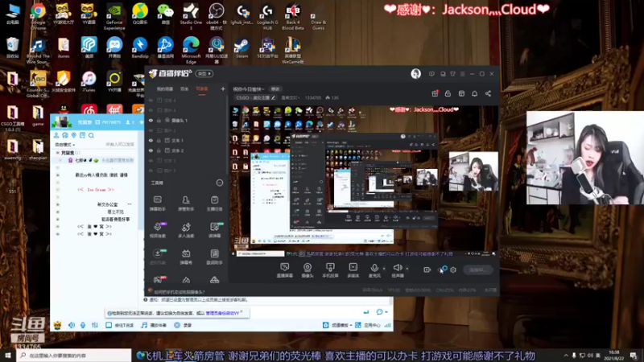Open the danmaku show tool
This screenshot has height=362, width=644.
tap(186, 257)
